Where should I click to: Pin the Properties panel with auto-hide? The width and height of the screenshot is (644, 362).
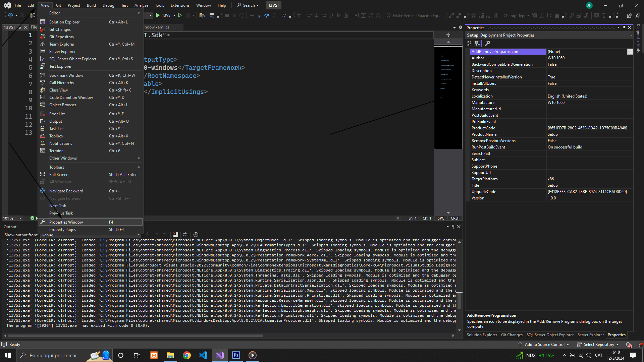coord(624,27)
